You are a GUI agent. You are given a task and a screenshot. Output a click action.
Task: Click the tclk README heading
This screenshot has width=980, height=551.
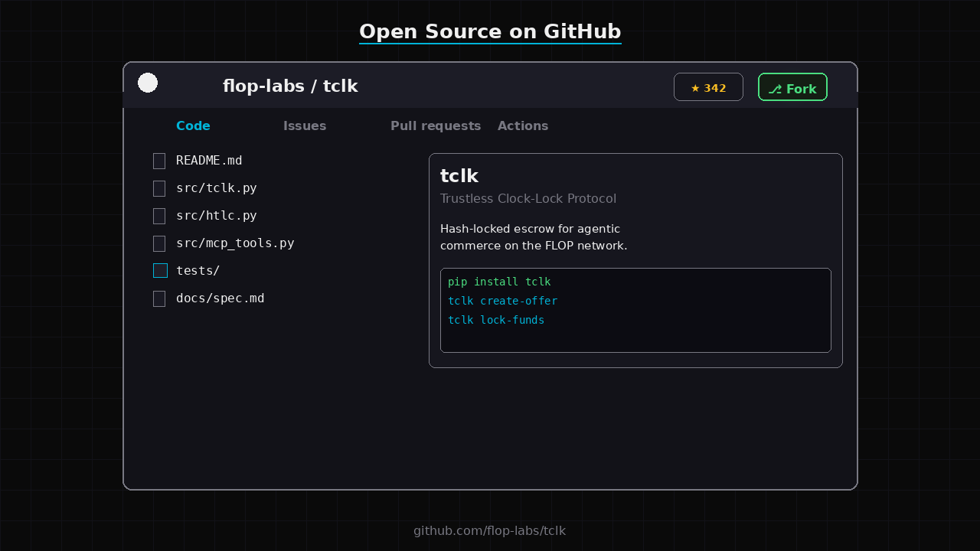[459, 176]
